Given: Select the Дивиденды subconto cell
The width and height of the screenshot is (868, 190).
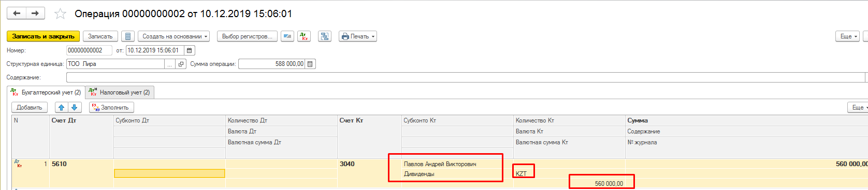Looking at the screenshot, I should tap(457, 174).
